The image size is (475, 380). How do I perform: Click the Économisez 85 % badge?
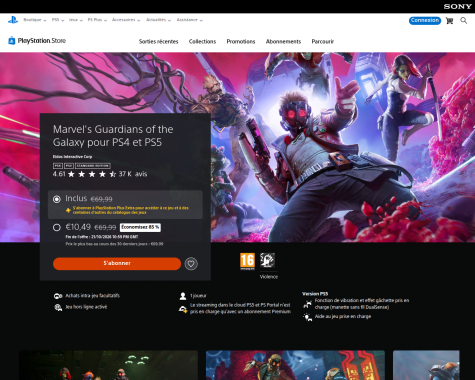click(140, 227)
